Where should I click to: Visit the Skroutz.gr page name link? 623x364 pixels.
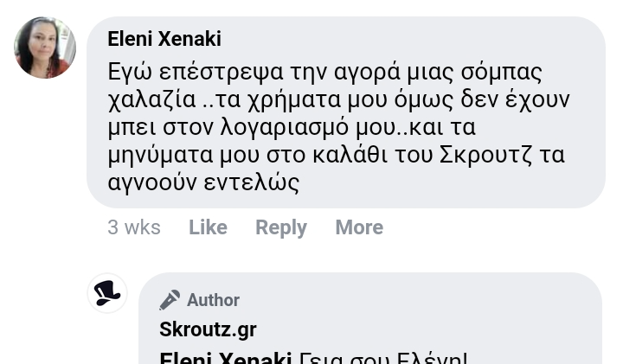click(x=208, y=329)
